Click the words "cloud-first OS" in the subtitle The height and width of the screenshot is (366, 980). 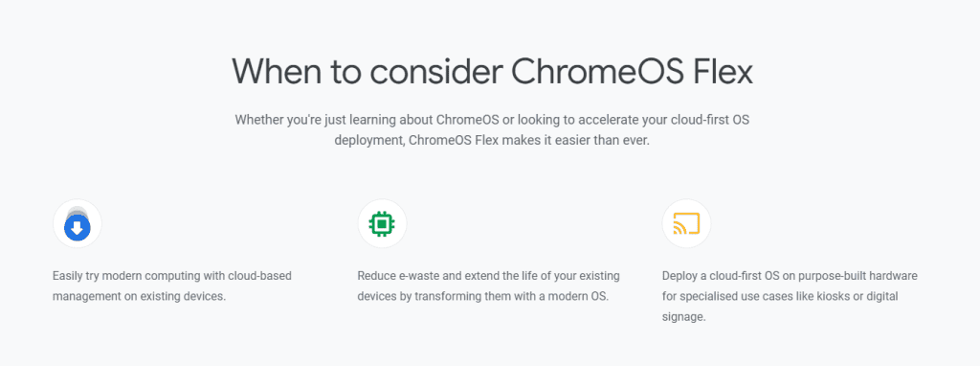tap(712, 120)
